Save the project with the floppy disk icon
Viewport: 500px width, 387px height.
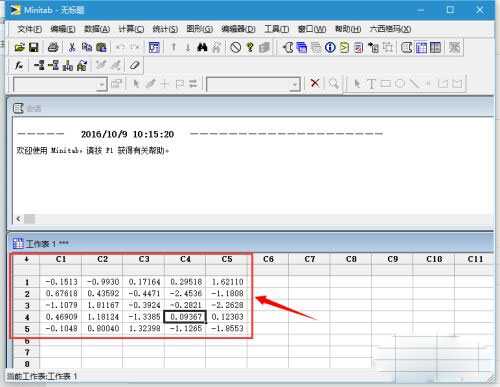(x=34, y=47)
